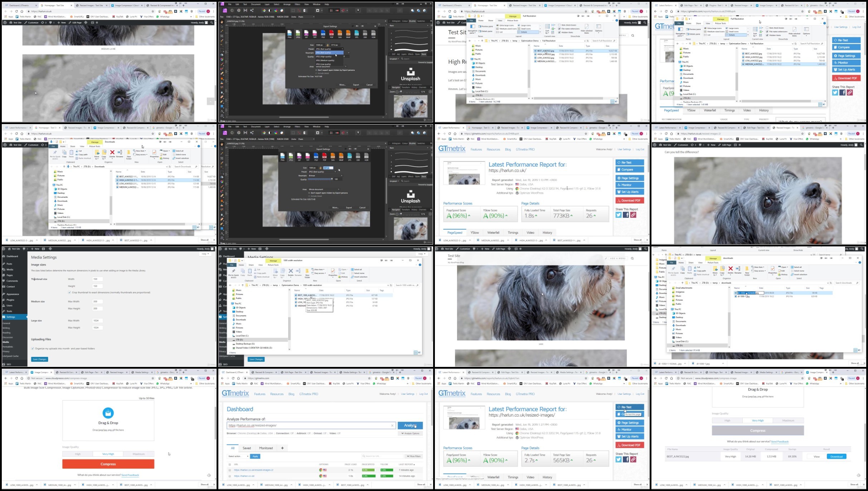Screen dimensions: 868x491
Task: Click Pin to Quick access in 1000 width resolution Explorer
Action: click(x=234, y=273)
